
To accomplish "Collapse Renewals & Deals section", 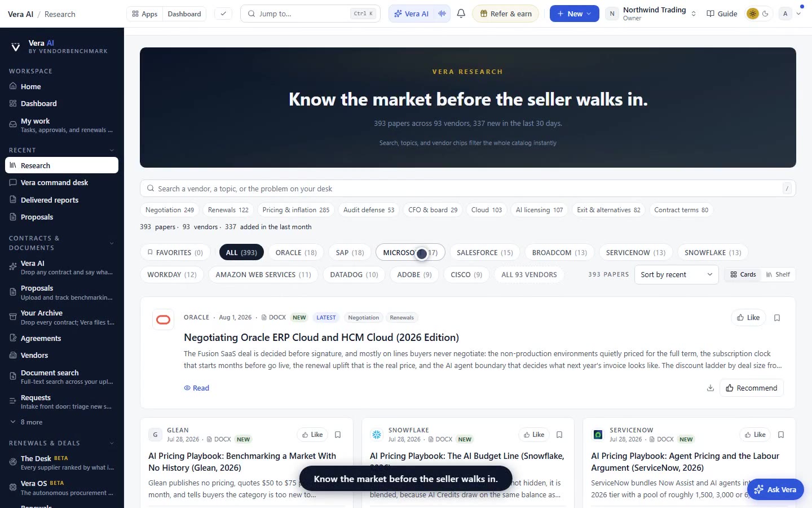I will (112, 443).
